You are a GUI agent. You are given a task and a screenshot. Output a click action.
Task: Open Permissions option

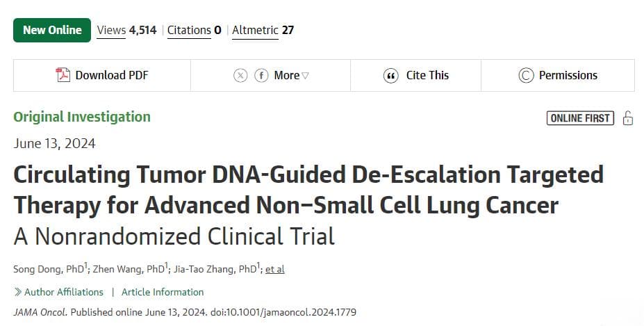(x=558, y=76)
